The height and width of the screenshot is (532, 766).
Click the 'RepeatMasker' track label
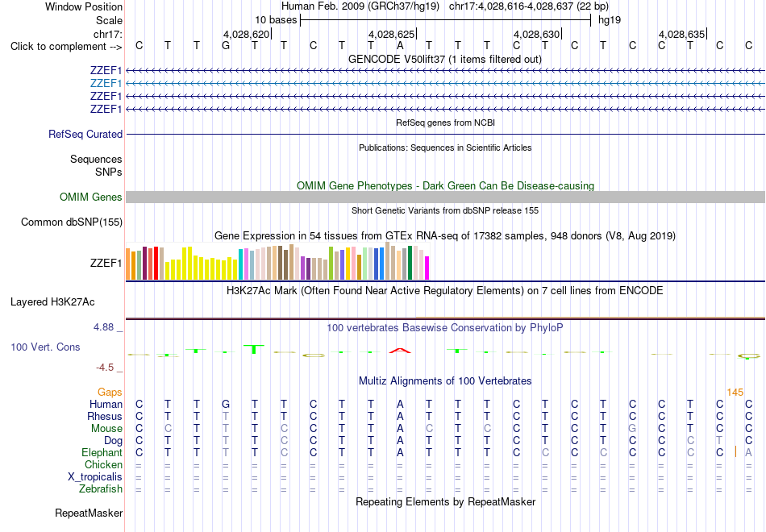(x=89, y=513)
